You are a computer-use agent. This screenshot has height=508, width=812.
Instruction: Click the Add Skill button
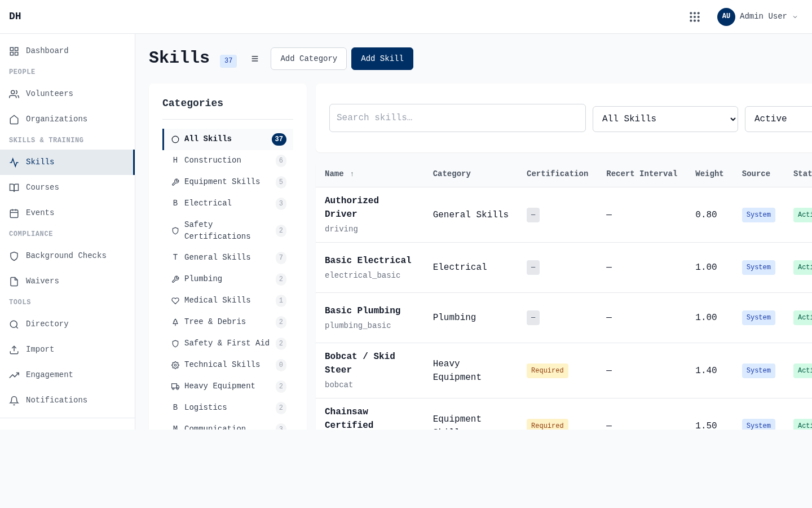382,59
